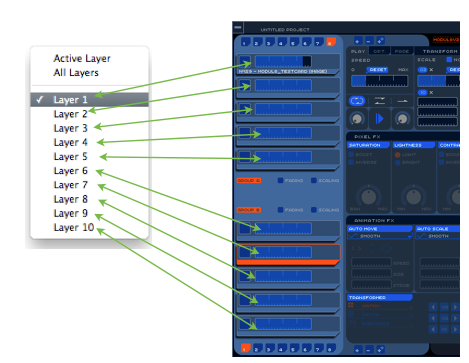This screenshot has width=469, height=363.
Task: Click the top minus remove button
Action: point(369,41)
